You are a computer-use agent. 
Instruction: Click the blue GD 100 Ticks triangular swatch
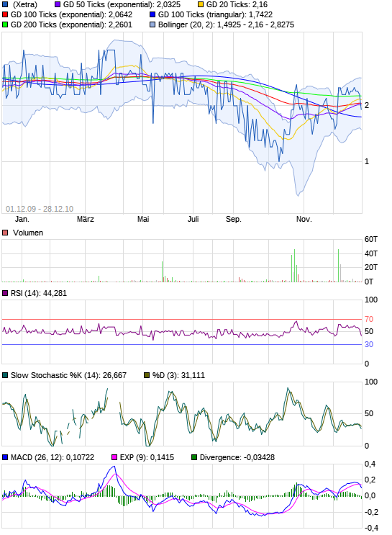tap(152, 14)
